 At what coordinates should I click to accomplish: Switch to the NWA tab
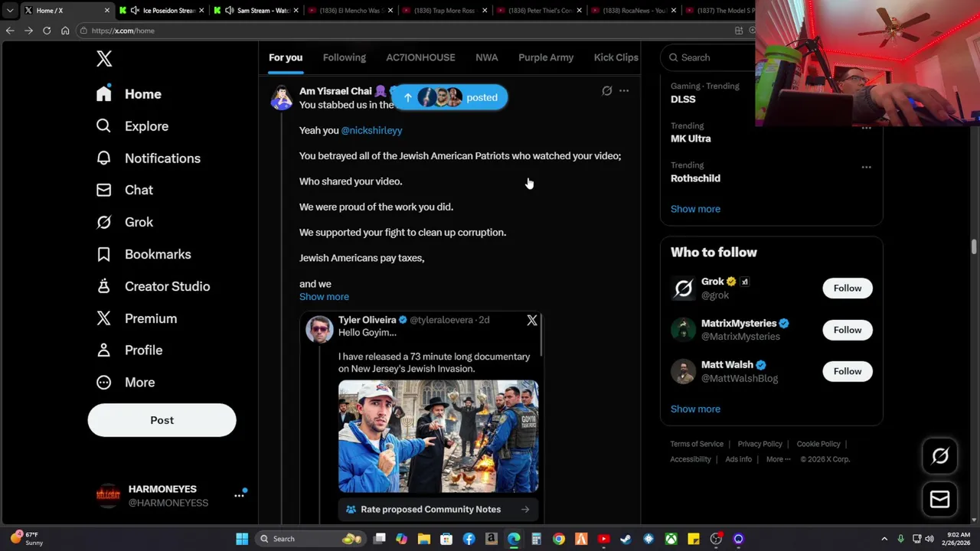[487, 57]
